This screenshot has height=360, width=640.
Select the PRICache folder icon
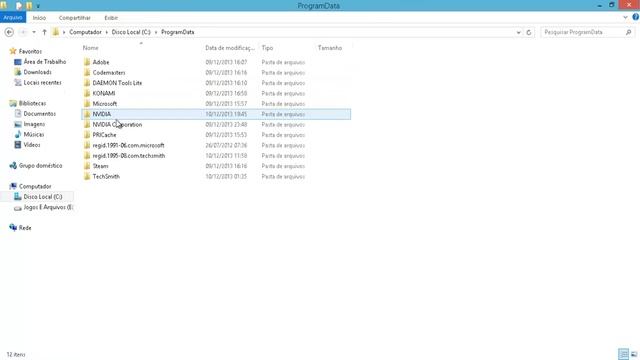coord(87,135)
